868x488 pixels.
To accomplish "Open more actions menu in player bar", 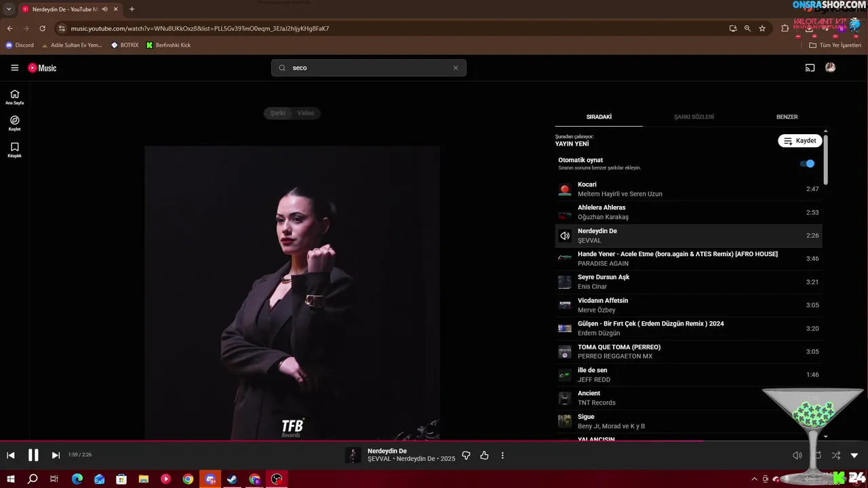I will point(502,455).
